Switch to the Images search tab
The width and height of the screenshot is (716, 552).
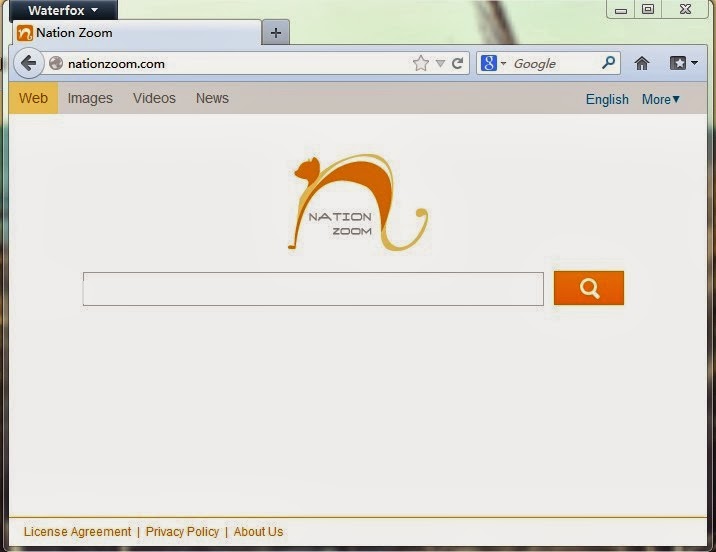(90, 98)
